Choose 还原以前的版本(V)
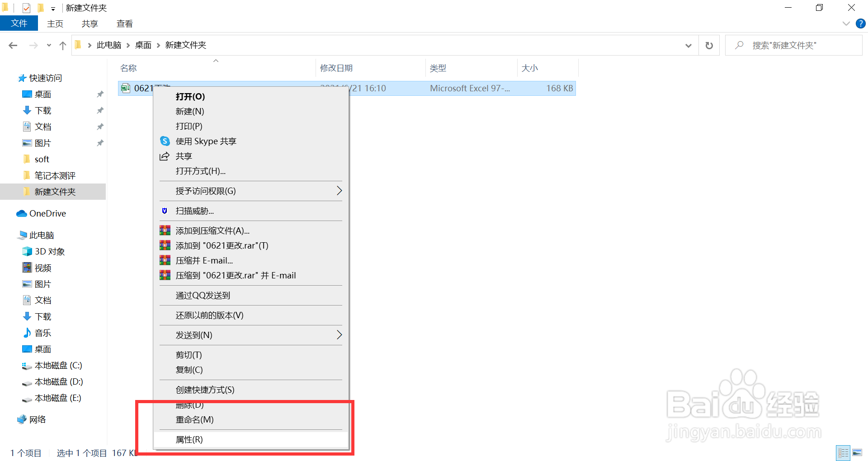The width and height of the screenshot is (868, 461). pyautogui.click(x=251, y=315)
